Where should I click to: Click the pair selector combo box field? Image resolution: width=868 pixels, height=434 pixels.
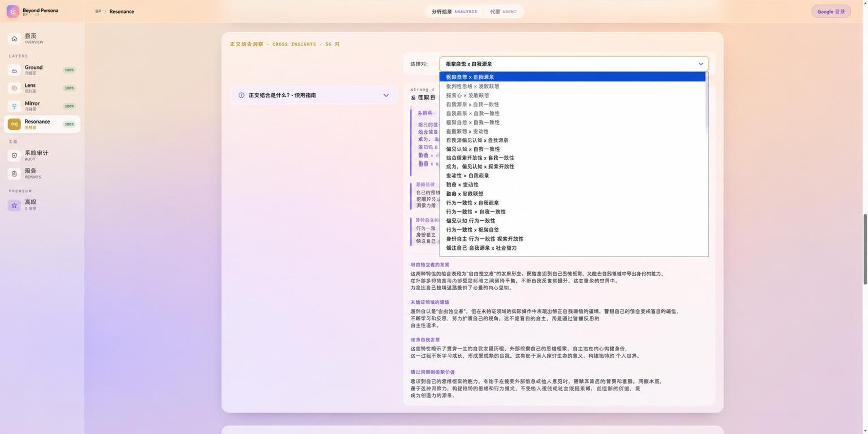click(574, 64)
